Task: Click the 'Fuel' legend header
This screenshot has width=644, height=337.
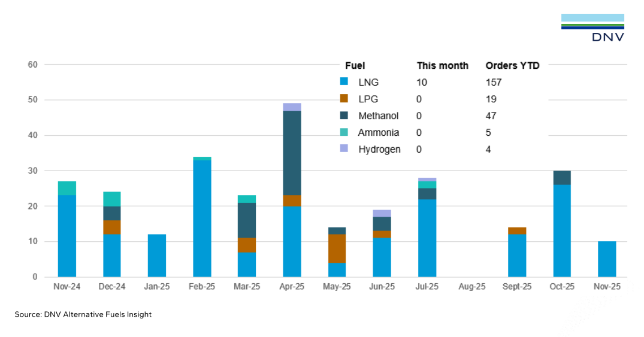Action: tap(355, 66)
